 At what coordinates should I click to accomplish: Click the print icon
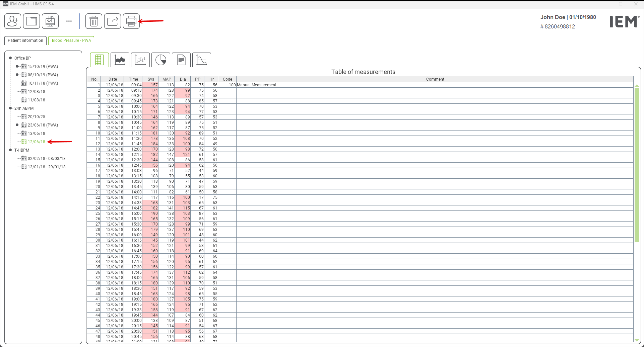[x=131, y=21]
